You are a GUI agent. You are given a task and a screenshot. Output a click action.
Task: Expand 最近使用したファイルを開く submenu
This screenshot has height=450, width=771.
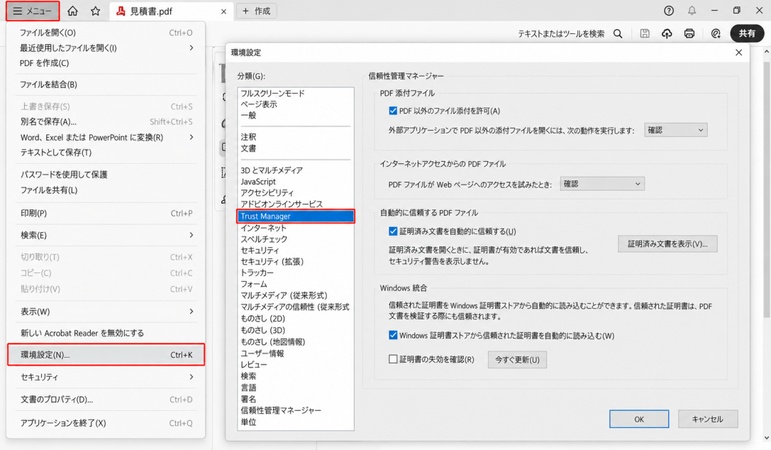[x=106, y=48]
